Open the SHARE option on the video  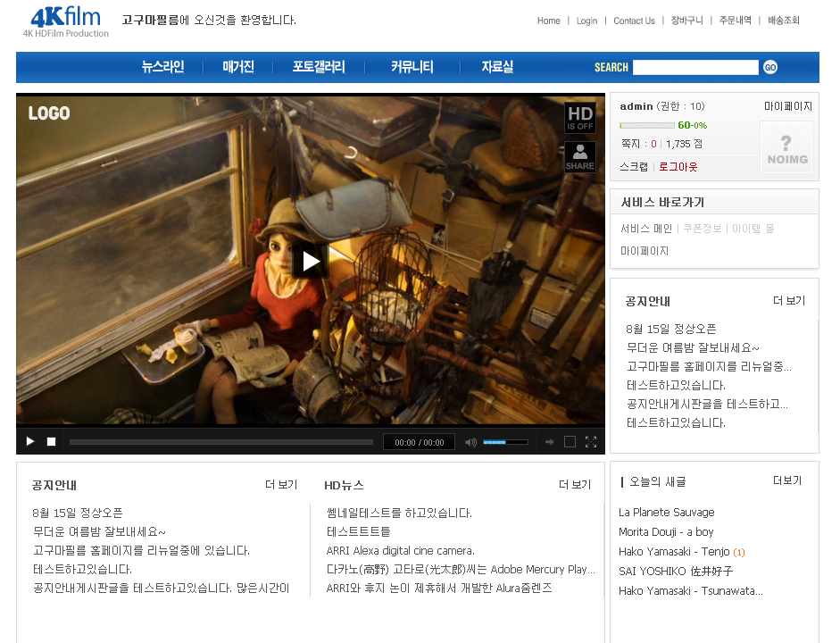(x=579, y=156)
